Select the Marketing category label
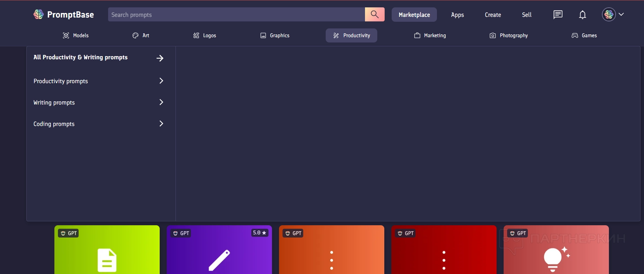The width and height of the screenshot is (644, 274). coord(435,36)
